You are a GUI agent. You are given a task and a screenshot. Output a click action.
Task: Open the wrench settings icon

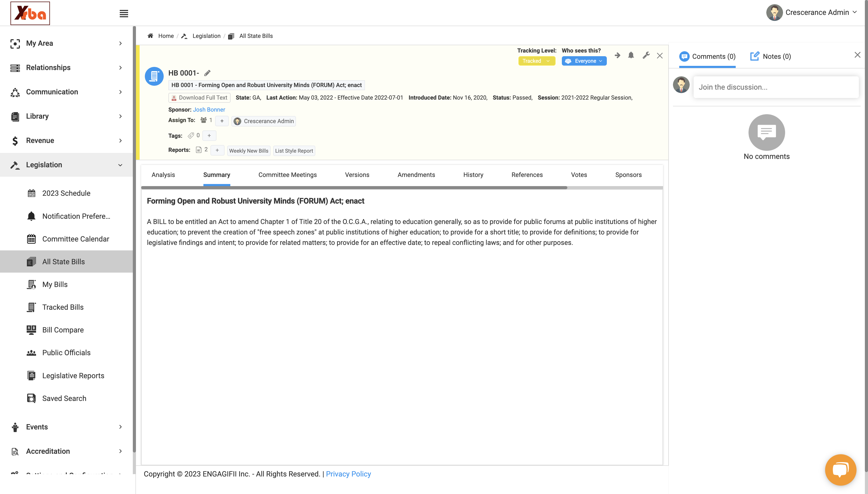(x=646, y=55)
